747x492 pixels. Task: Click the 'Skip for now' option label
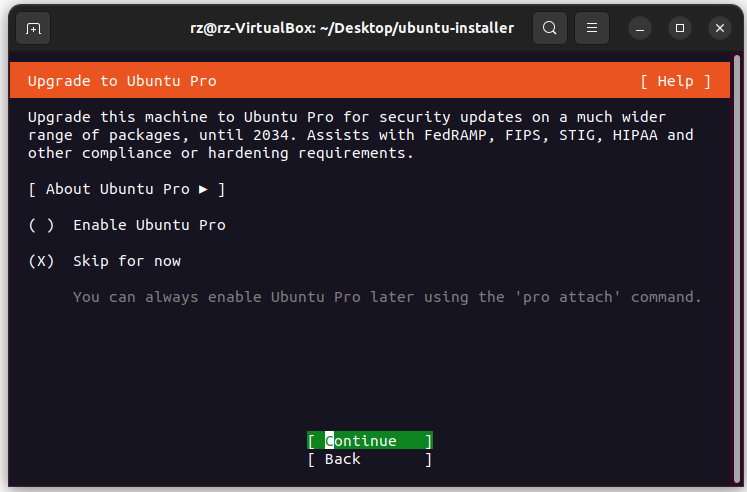(x=127, y=261)
